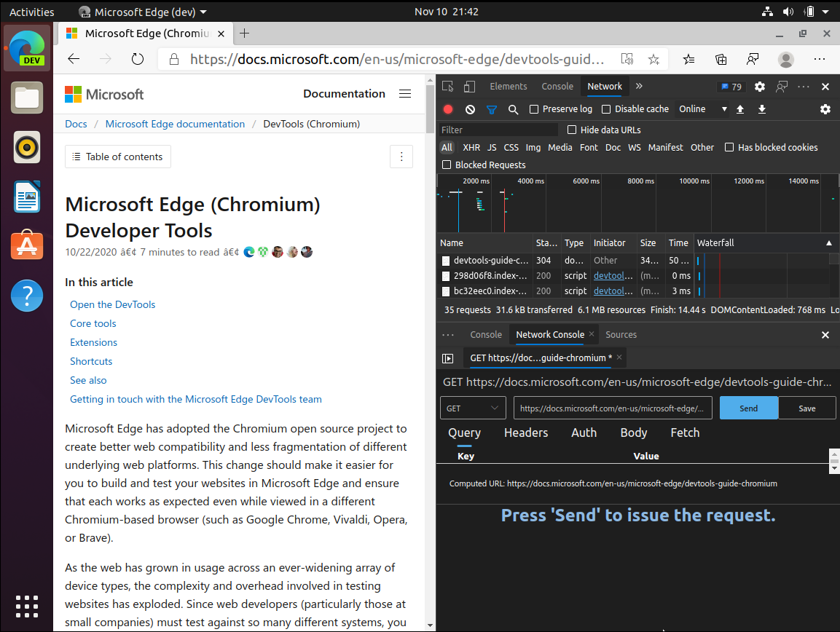Switch to the Elements tab
This screenshot has width=840, height=632.
(x=509, y=86)
